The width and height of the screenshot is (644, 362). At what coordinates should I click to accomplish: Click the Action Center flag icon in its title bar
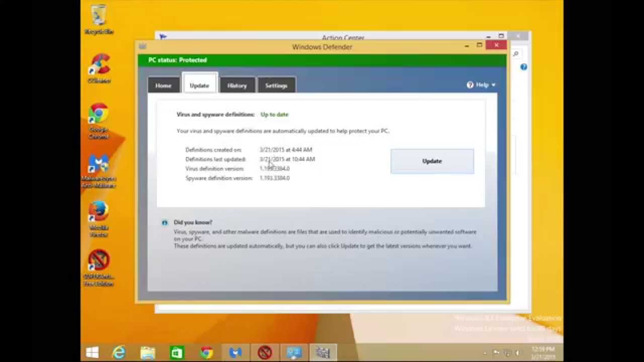163,37
